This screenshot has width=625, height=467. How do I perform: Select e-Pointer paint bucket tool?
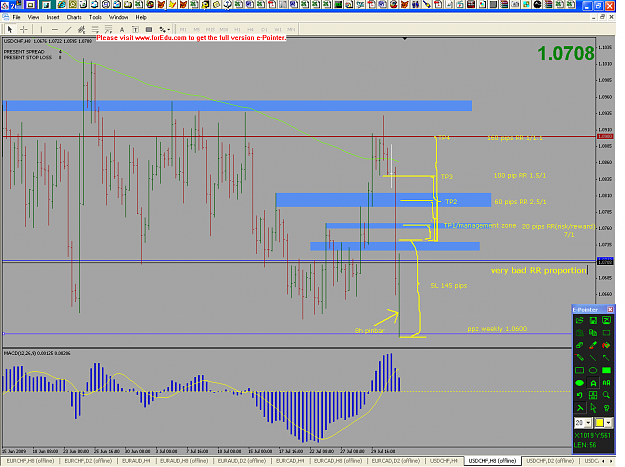point(606,345)
